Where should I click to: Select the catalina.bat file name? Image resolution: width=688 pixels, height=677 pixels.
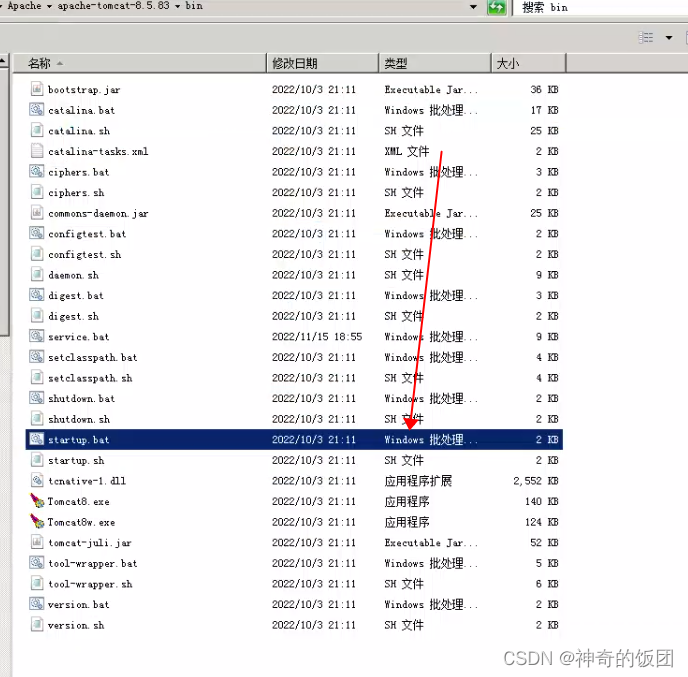pos(81,110)
